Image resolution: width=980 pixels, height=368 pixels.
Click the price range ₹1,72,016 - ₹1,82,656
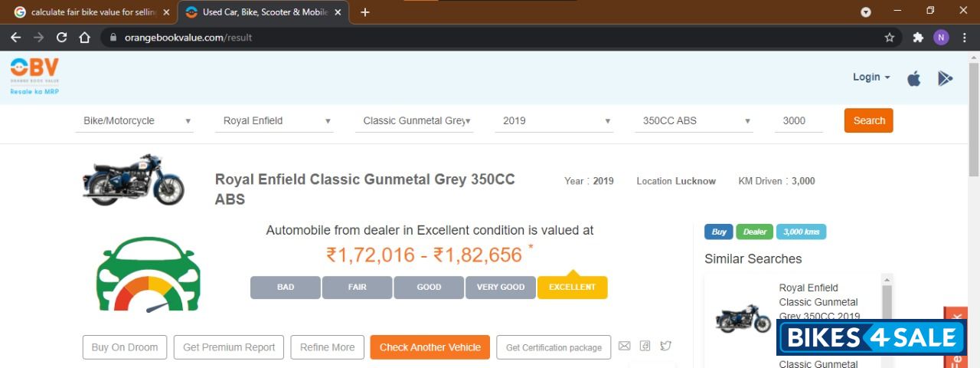click(424, 255)
